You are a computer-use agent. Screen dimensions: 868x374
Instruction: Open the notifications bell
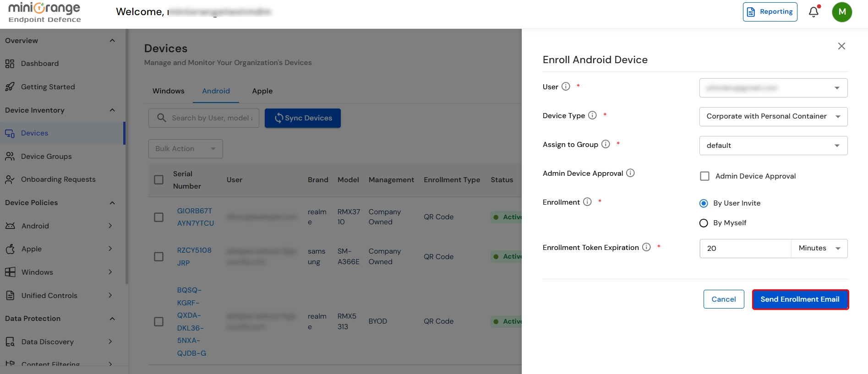click(814, 12)
